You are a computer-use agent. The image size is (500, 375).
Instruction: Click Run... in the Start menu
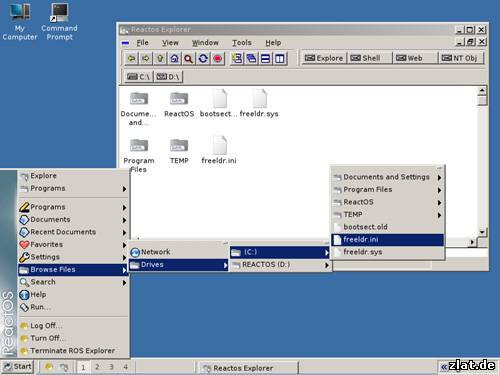pos(73,307)
